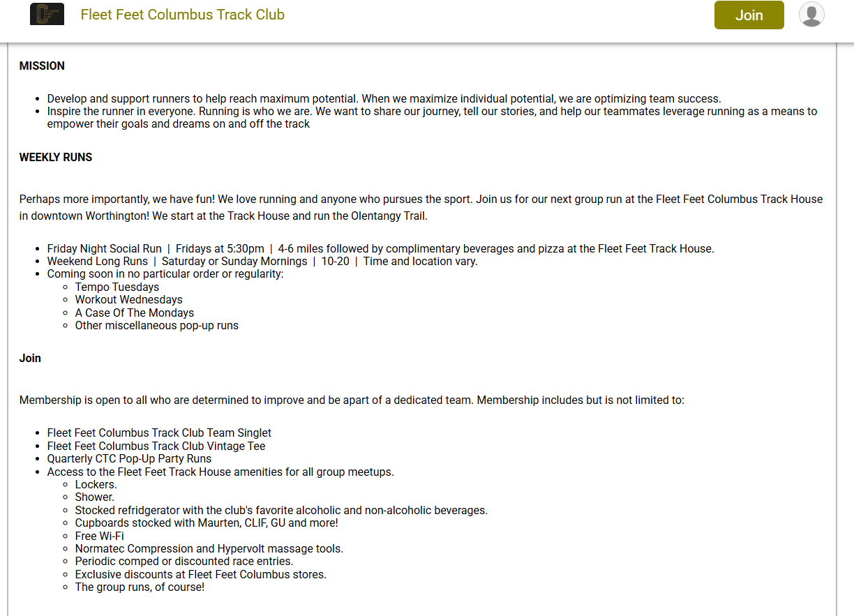Screen dimensions: 854x616
Task: Click the Normatec Compression and Hypervolt line
Action: click(x=209, y=548)
